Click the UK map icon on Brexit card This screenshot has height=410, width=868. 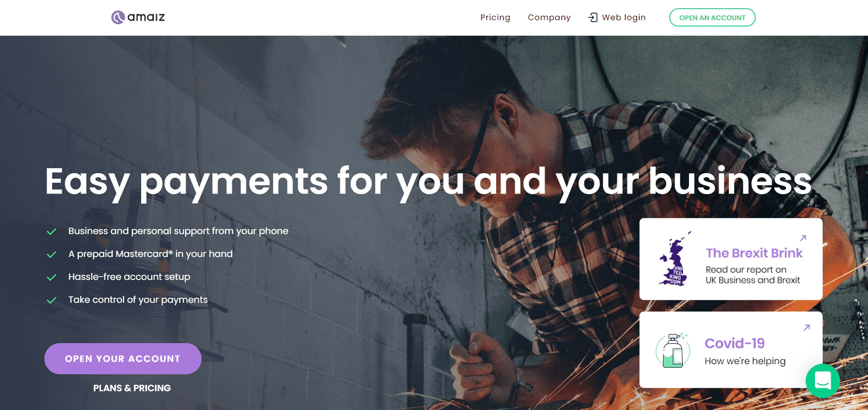(x=675, y=259)
